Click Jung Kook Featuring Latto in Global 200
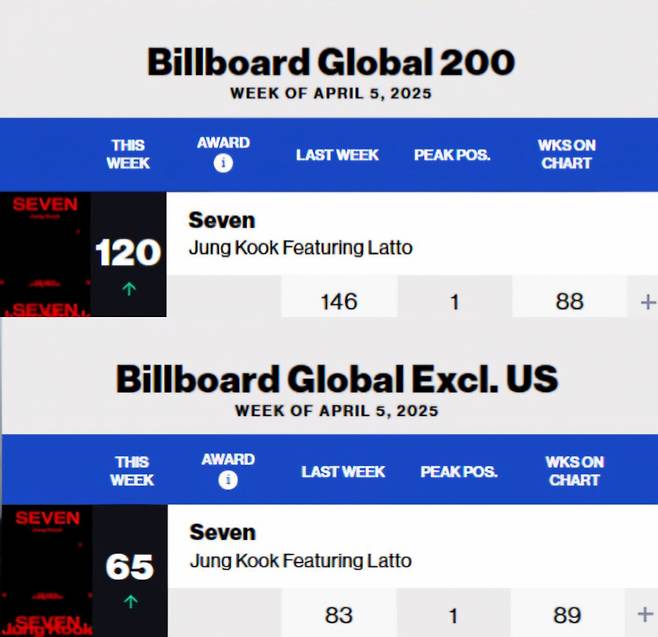The height and width of the screenshot is (637, 658). click(x=300, y=248)
